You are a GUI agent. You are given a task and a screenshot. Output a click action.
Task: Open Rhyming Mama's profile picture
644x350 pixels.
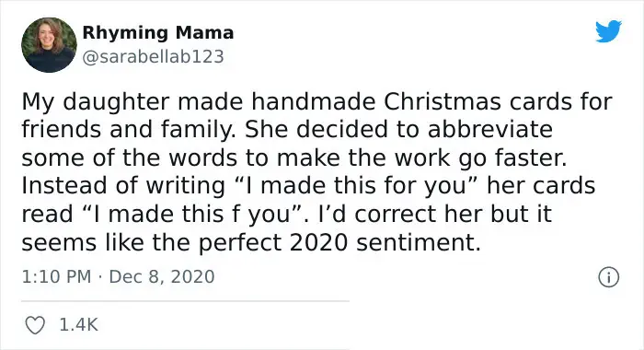click(49, 45)
